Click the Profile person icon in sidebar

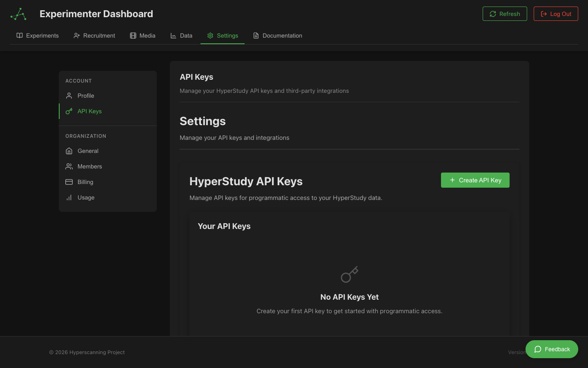69,95
